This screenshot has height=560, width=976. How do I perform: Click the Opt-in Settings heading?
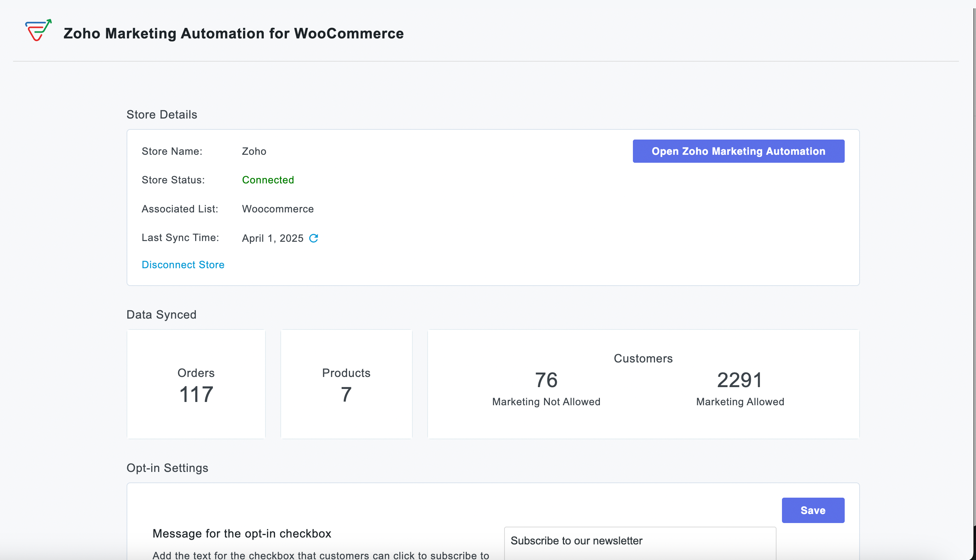point(167,468)
